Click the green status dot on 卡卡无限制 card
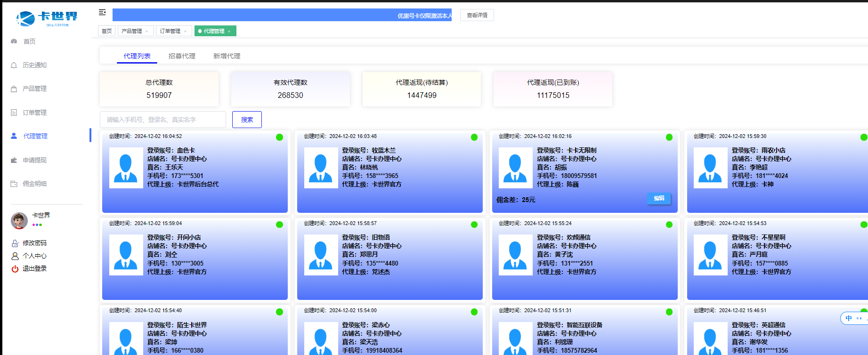The width and height of the screenshot is (868, 355). [669, 137]
